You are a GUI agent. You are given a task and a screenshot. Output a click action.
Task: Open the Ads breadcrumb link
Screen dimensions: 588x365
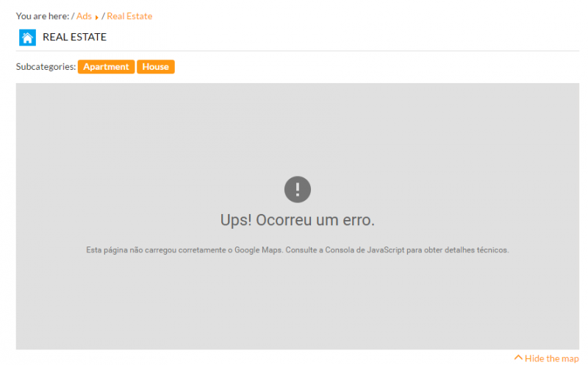(x=84, y=16)
